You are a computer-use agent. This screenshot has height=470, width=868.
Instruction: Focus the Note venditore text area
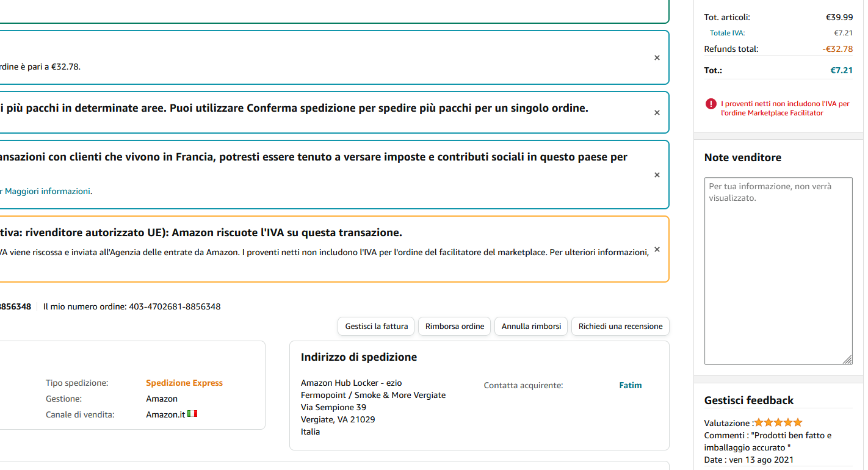[778, 269]
